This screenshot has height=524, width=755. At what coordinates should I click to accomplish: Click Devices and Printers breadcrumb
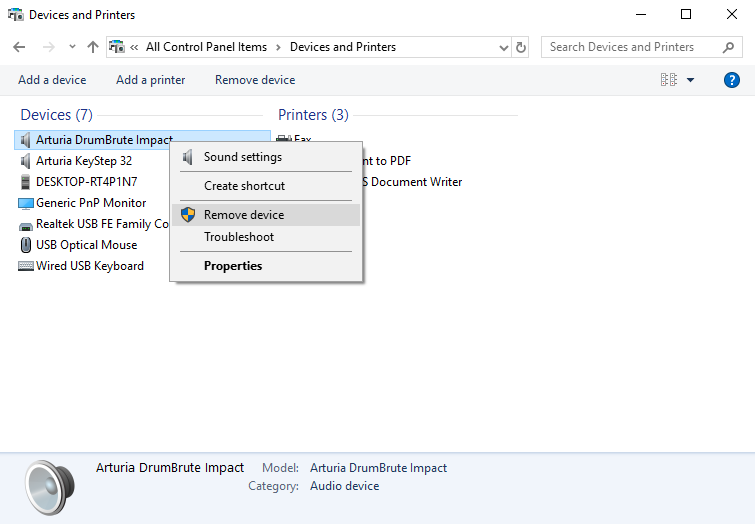pyautogui.click(x=343, y=47)
